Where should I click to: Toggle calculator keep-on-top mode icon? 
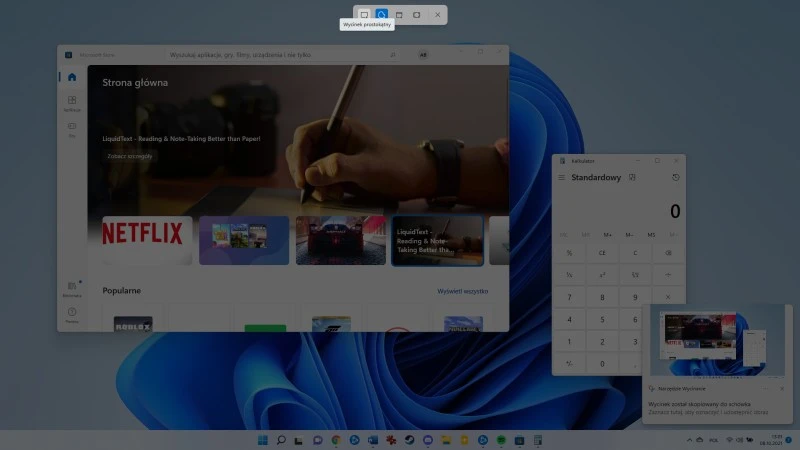tap(632, 178)
